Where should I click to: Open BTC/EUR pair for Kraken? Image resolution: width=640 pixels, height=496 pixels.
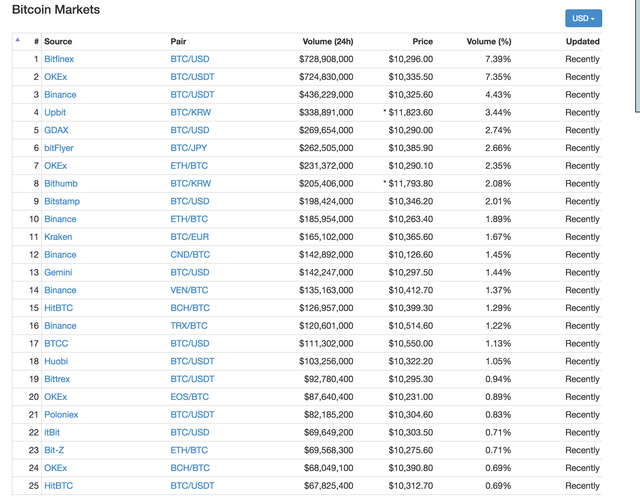(189, 237)
